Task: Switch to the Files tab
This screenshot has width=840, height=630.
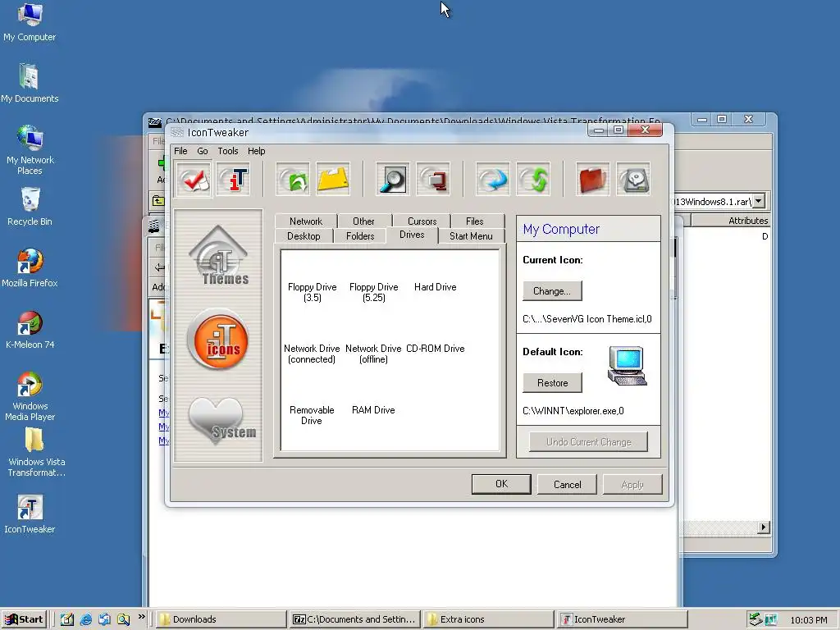Action: pyautogui.click(x=475, y=221)
